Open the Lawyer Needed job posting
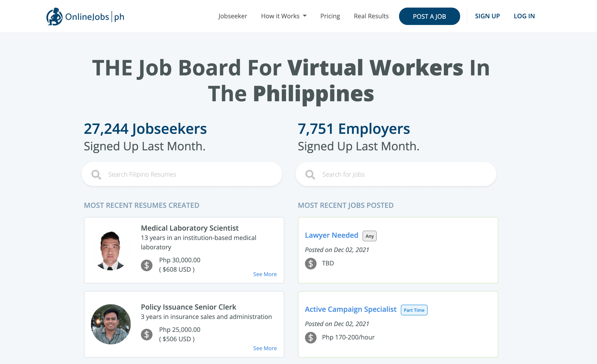The height and width of the screenshot is (364, 597). 332,235
